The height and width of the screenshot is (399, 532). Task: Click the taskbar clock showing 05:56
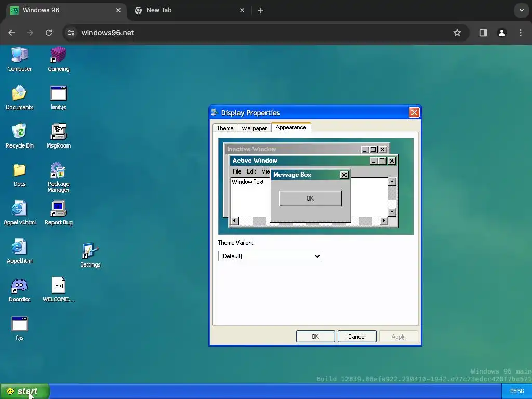coord(517,392)
